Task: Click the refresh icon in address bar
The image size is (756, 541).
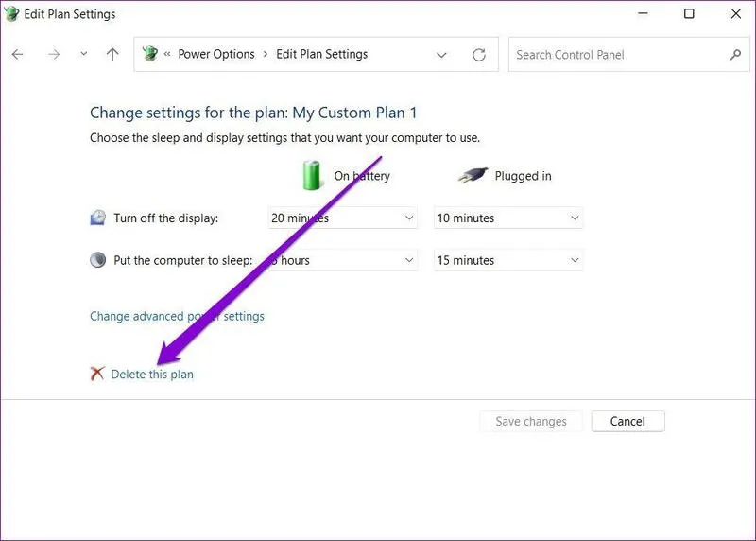Action: tap(479, 55)
